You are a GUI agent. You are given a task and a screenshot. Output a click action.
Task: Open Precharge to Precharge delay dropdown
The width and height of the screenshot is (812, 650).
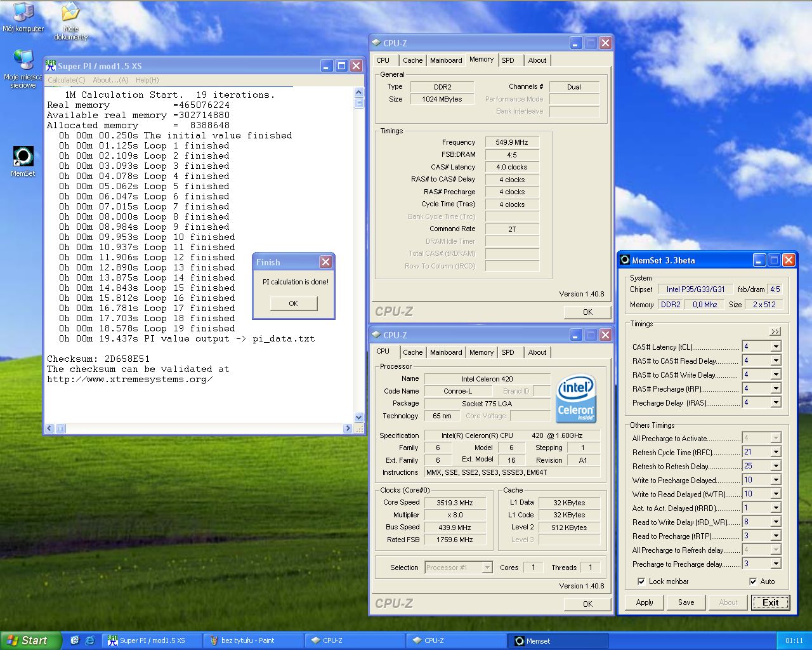point(776,564)
